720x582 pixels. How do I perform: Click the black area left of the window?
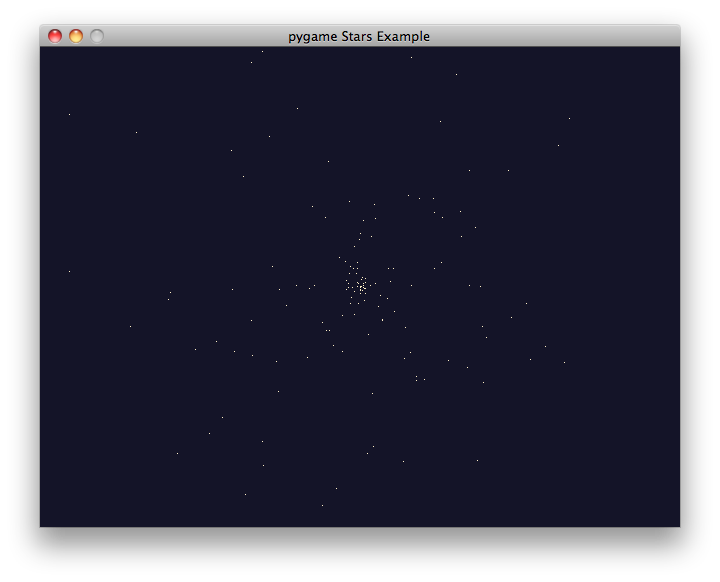tap(20, 290)
